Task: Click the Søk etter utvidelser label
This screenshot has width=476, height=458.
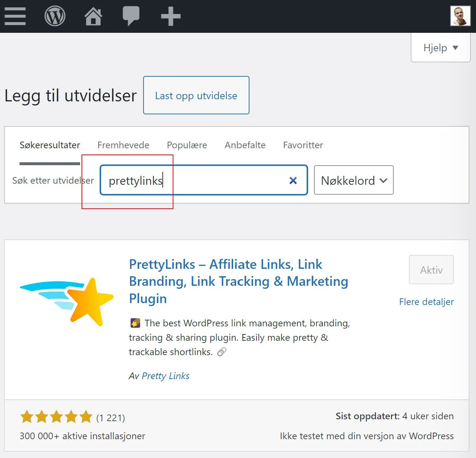Action: 53,180
